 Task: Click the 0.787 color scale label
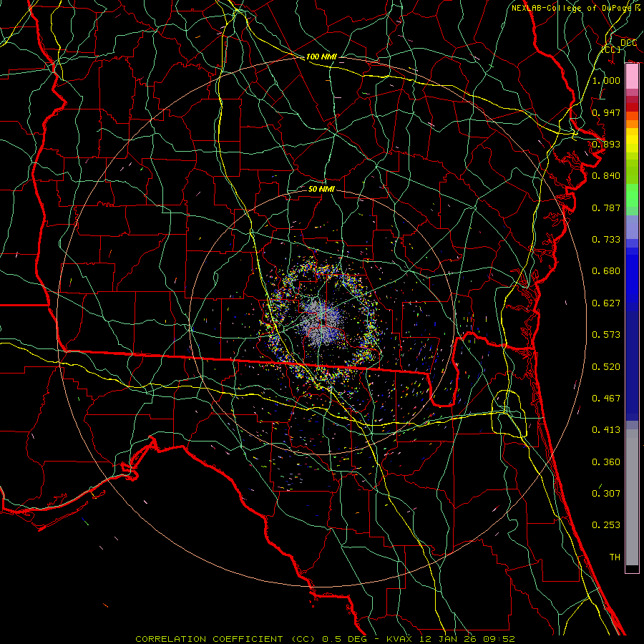pyautogui.click(x=606, y=208)
